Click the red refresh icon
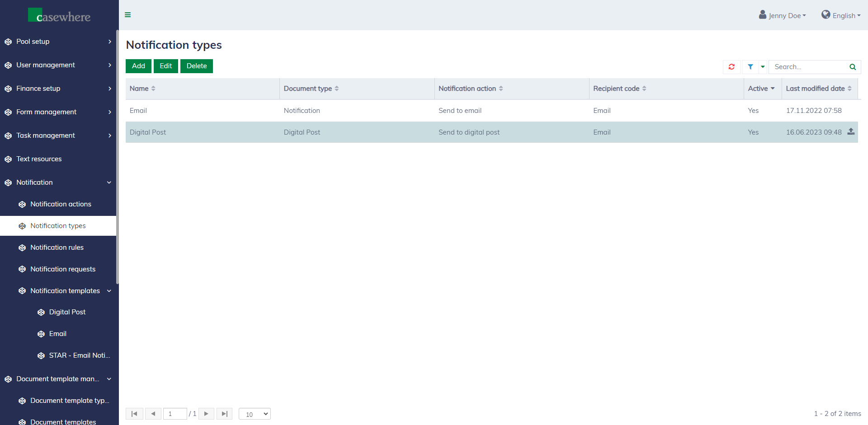This screenshot has height=425, width=868. click(x=731, y=67)
